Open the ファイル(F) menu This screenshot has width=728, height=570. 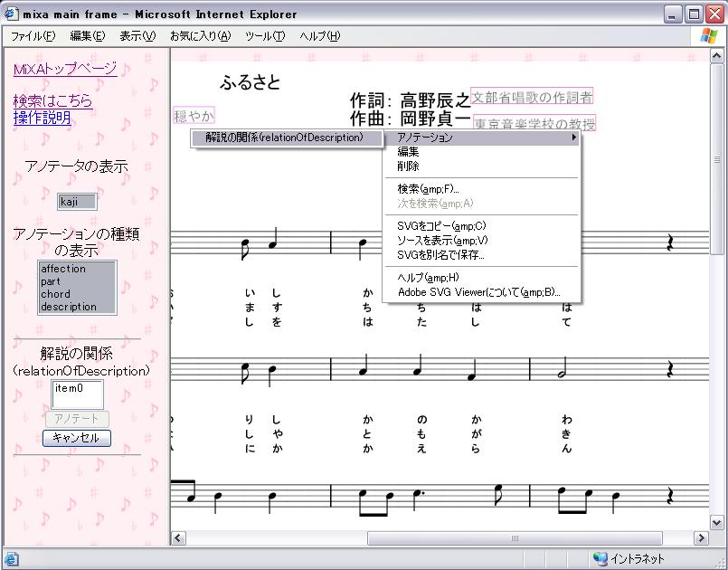[x=33, y=36]
